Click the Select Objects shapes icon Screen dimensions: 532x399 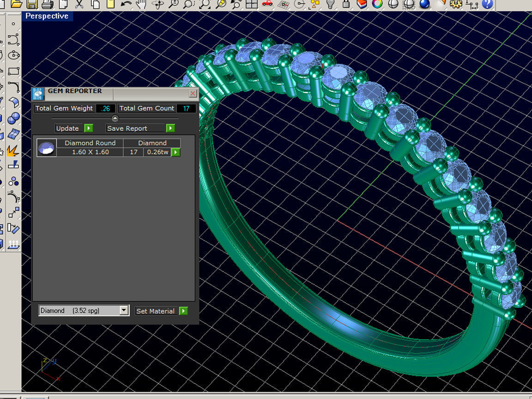click(x=315, y=4)
